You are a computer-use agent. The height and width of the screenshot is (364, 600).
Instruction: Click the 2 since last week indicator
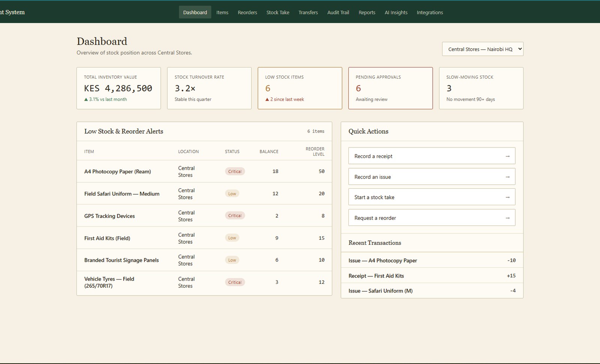(285, 99)
